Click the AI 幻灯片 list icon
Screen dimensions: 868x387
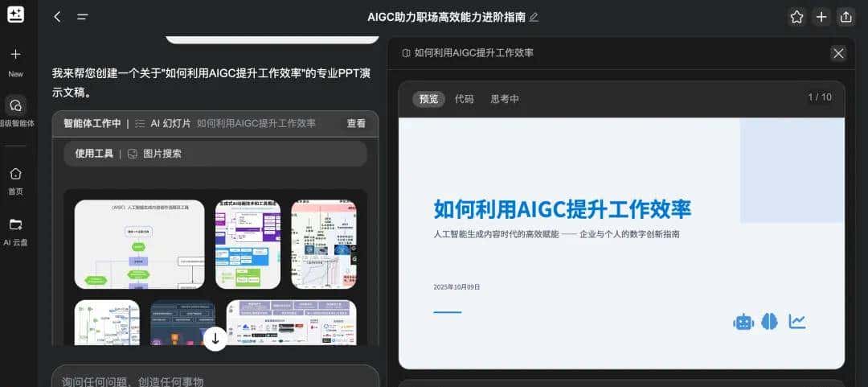point(140,124)
